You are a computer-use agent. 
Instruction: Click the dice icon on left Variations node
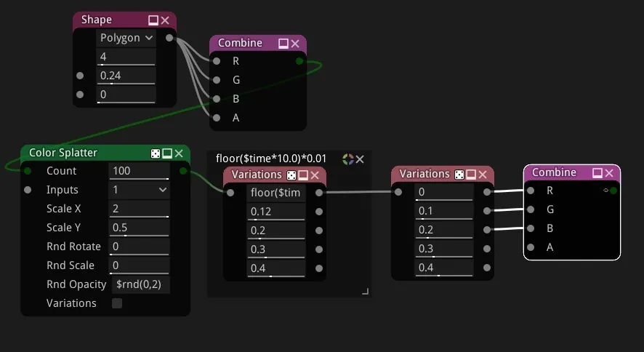pos(291,175)
